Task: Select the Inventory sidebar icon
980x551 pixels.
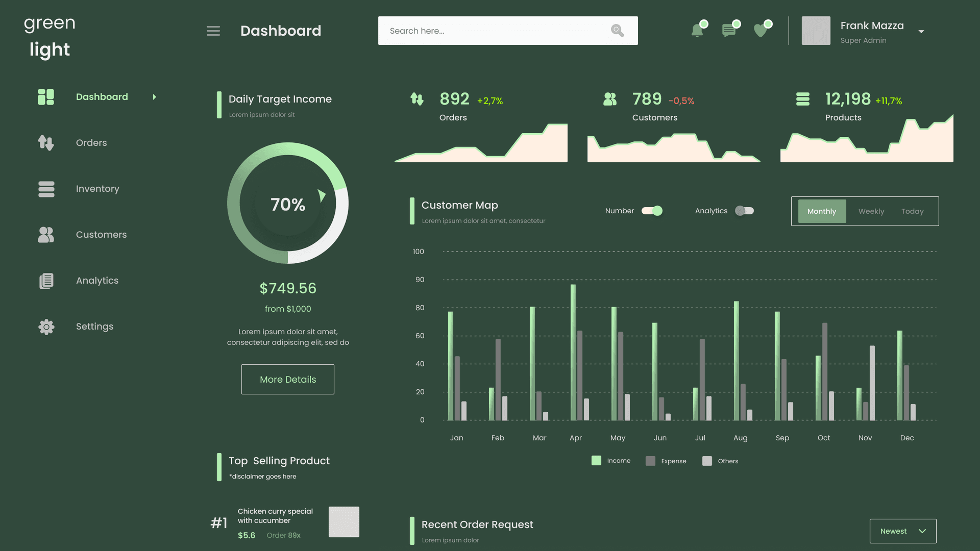Action: click(46, 189)
